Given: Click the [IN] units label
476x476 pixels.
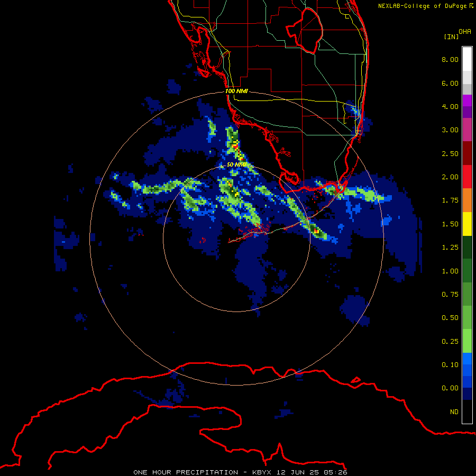Looking at the screenshot, I should tap(451, 36).
